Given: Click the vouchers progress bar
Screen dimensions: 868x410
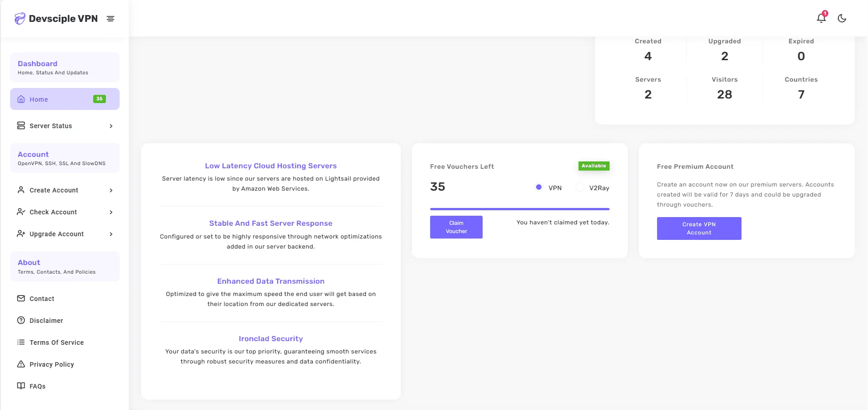Looking at the screenshot, I should pyautogui.click(x=520, y=209).
